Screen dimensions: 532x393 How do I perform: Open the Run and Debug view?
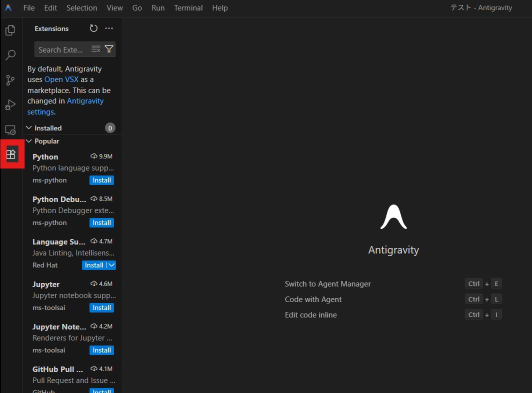pos(10,105)
